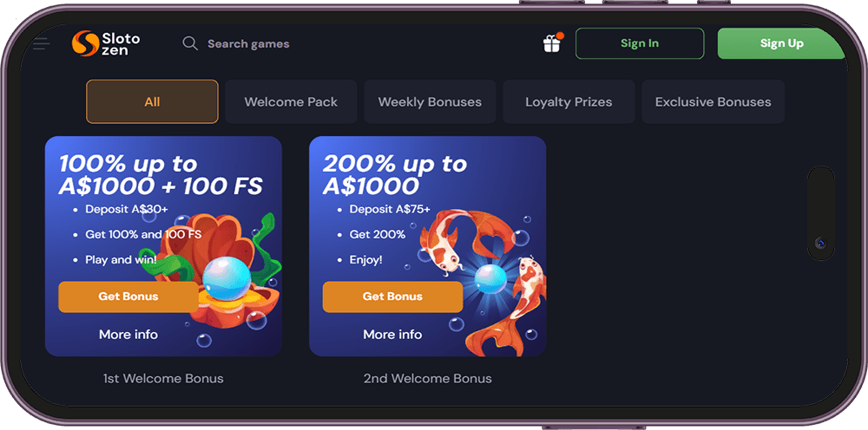This screenshot has height=430, width=868.
Task: Click the 2nd Welcome Bonus caption
Action: coord(428,379)
